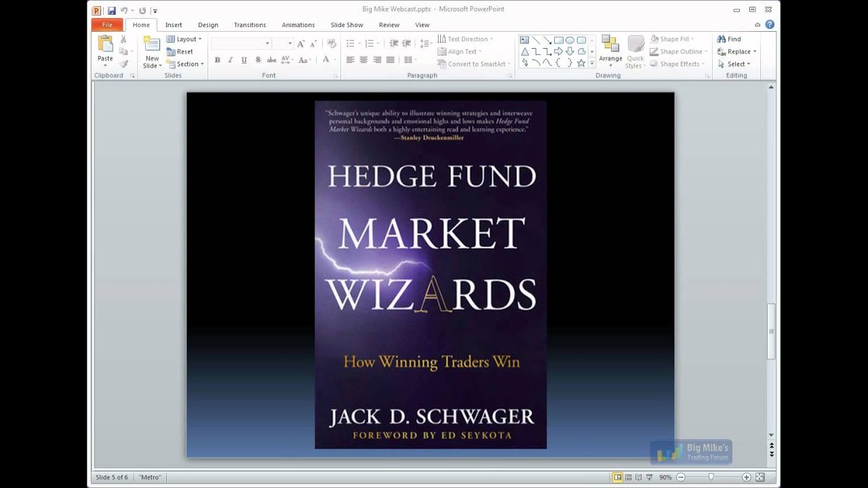Open the Columns button
This screenshot has height=488, width=868.
410,60
